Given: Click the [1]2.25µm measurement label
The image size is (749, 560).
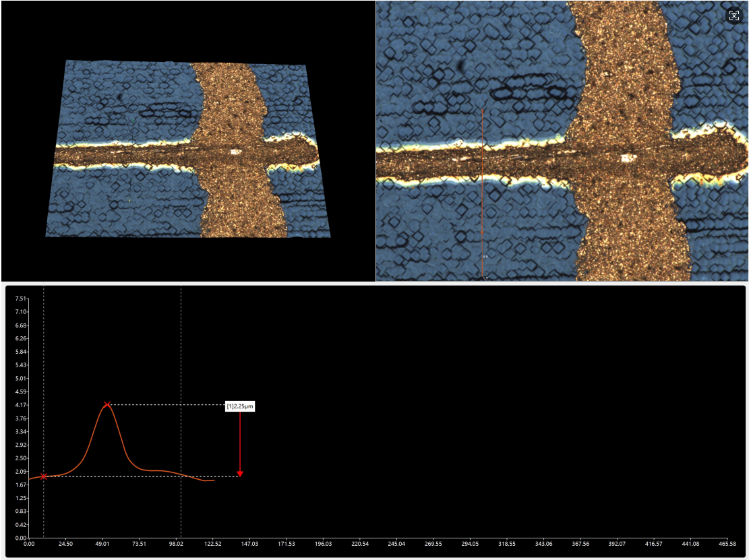Looking at the screenshot, I should pos(239,406).
